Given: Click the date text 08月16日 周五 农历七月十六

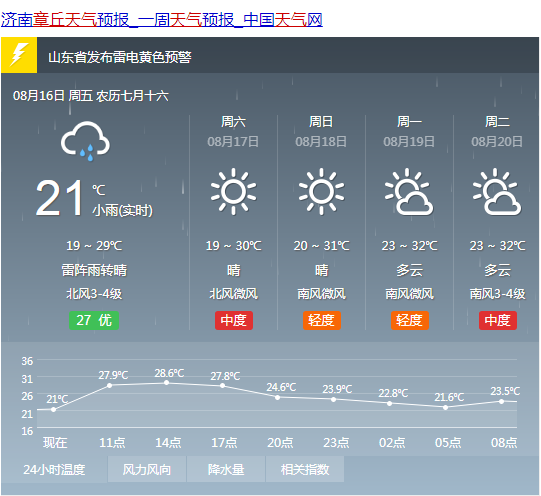Looking at the screenshot, I should tap(90, 96).
